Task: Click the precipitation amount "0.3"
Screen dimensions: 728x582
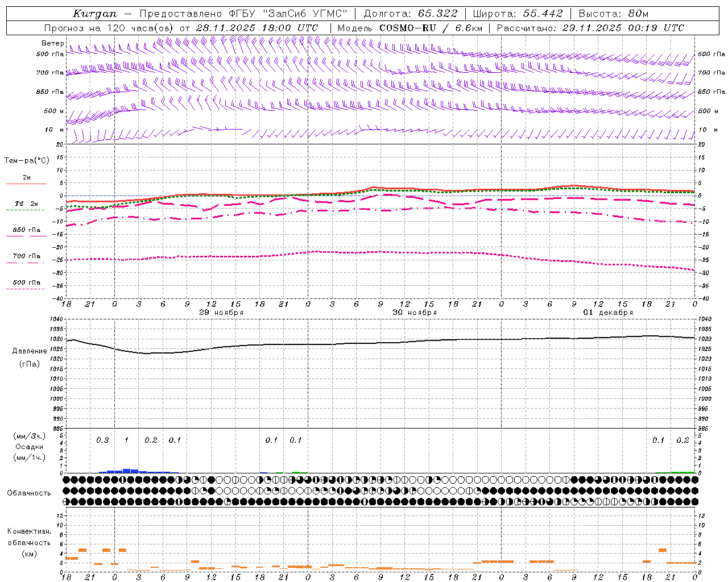Action: [x=102, y=440]
